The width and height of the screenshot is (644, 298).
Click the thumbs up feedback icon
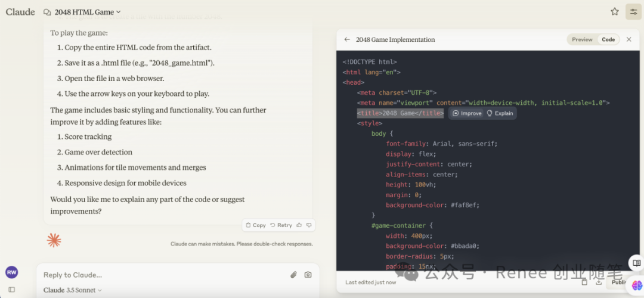coord(299,225)
